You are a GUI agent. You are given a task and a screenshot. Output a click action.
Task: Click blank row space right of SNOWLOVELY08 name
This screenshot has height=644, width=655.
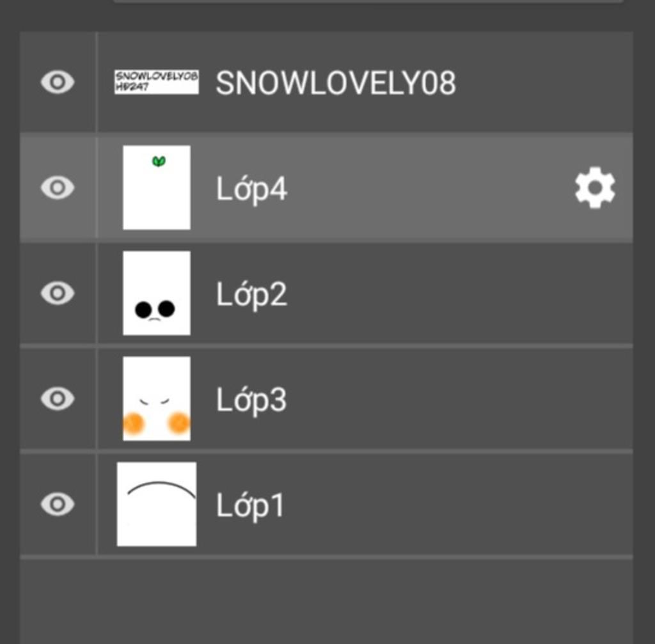coord(544,82)
